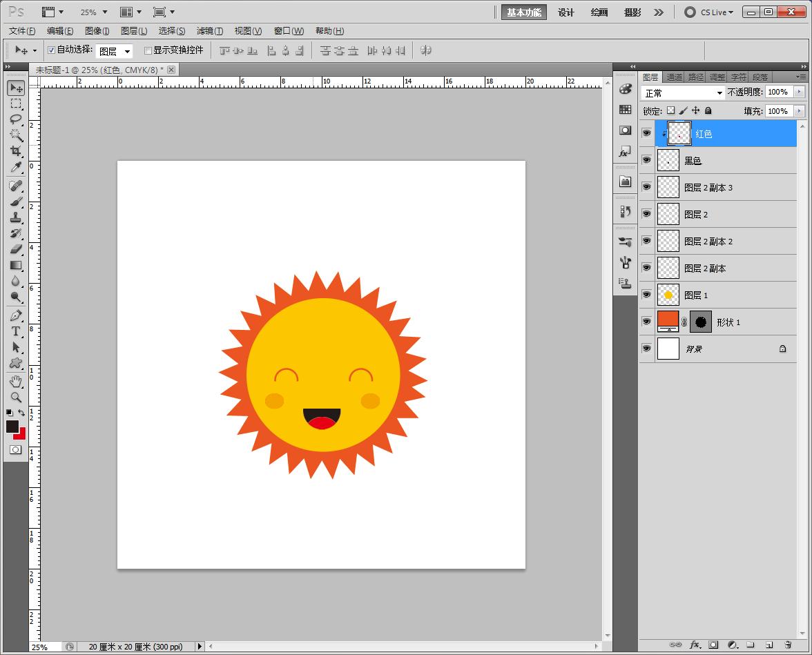Uncheck the 自动选择 checkbox

click(x=51, y=50)
